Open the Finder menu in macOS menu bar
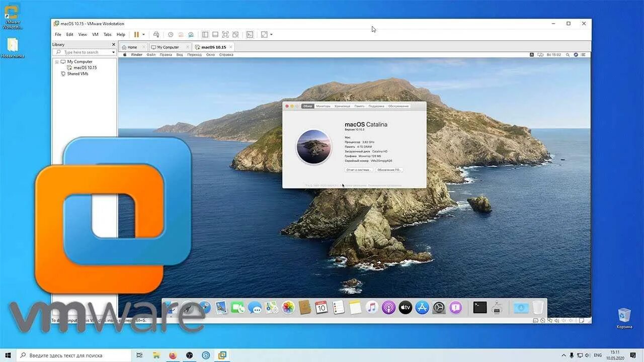 137,54
